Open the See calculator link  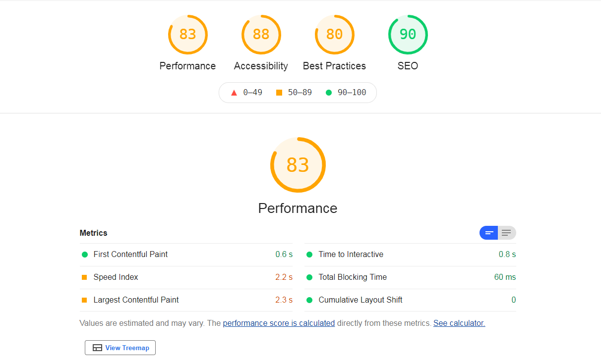coord(459,323)
